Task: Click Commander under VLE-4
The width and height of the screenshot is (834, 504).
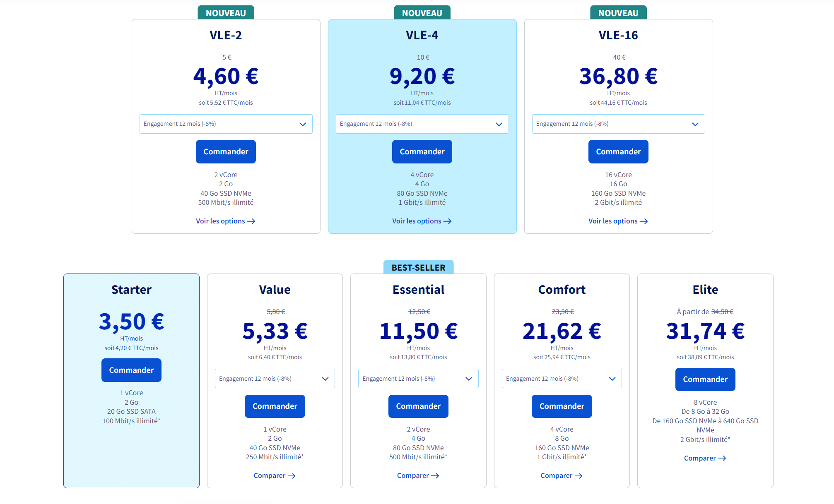Action: [422, 151]
